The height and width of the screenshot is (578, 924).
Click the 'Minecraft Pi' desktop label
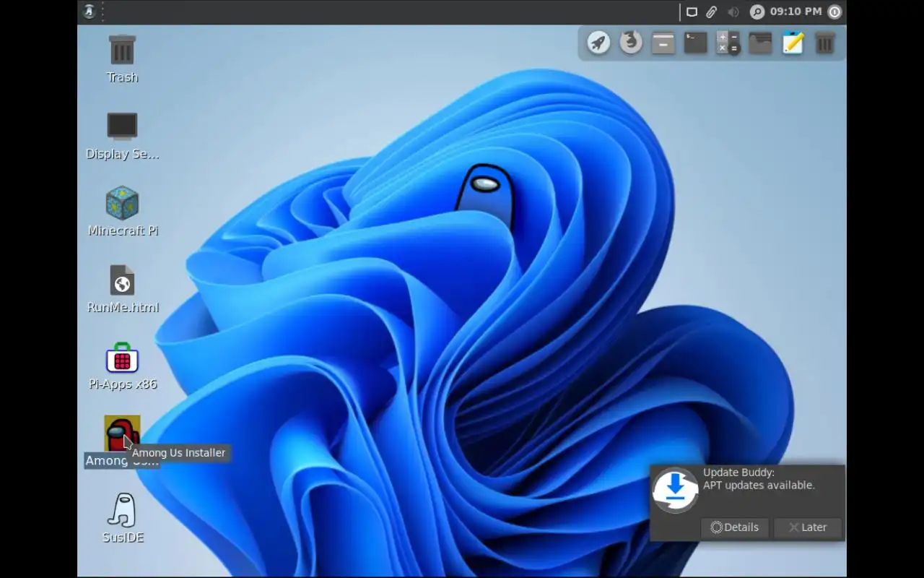click(x=123, y=230)
